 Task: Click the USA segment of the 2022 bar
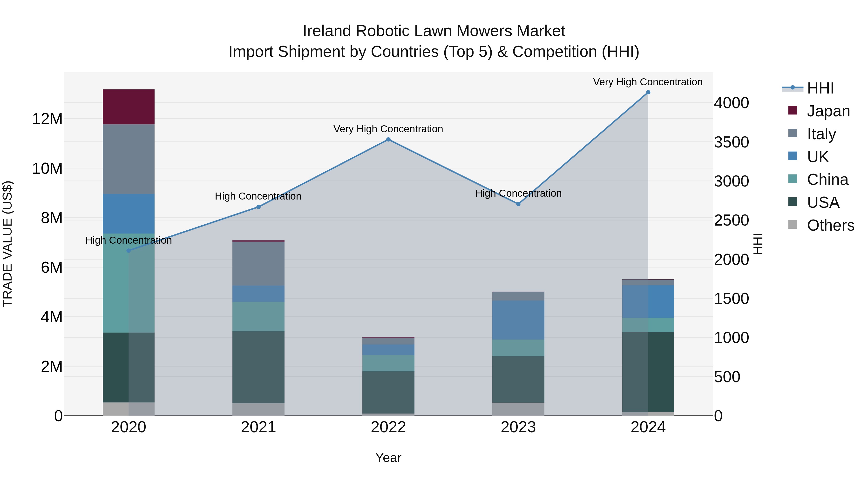coord(388,393)
